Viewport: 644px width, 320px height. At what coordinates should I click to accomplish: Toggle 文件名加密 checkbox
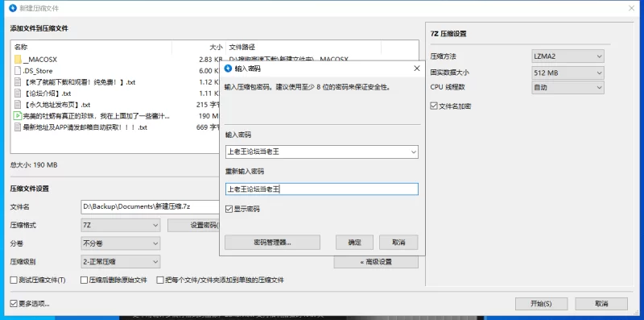tap(434, 106)
